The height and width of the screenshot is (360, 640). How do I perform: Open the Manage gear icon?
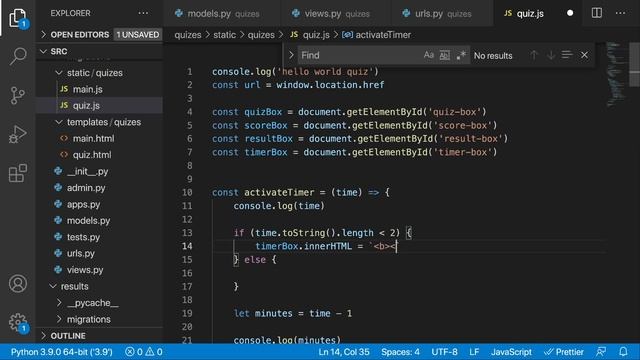pos(18,322)
